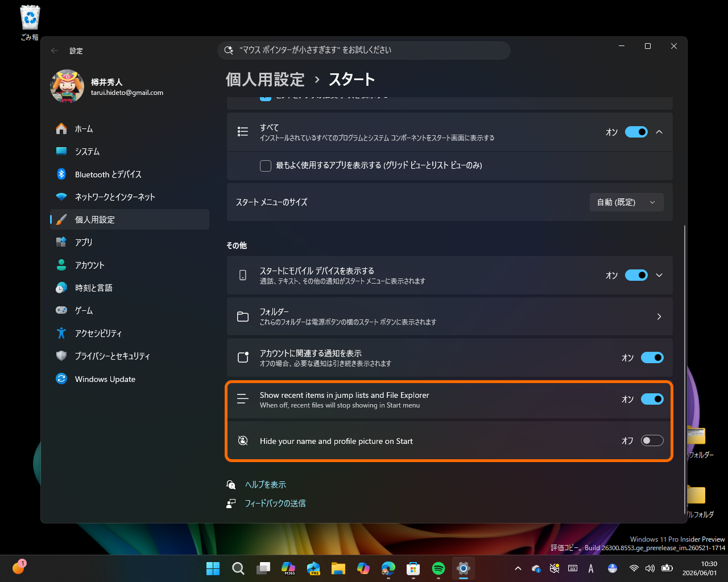This screenshot has height=582, width=728.
Task: Go to Bluetooth とデバイス
Action: (130, 174)
